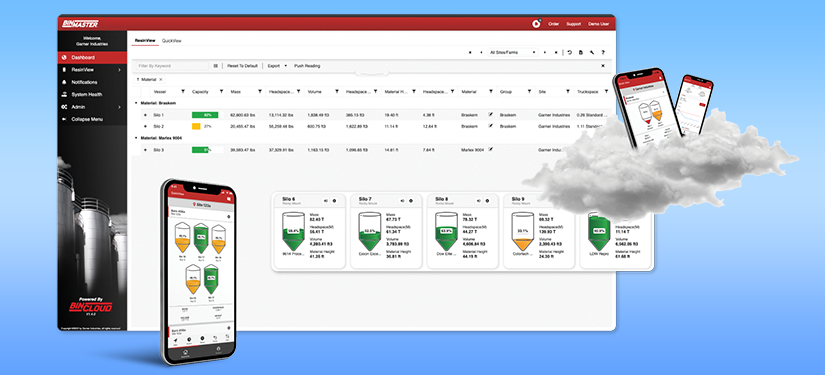Remove the Material grouping chip
The height and width of the screenshot is (375, 825).
coord(161,79)
